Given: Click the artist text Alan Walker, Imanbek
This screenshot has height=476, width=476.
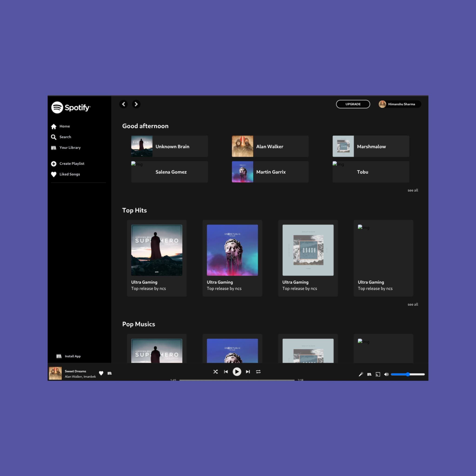Looking at the screenshot, I should [80, 377].
